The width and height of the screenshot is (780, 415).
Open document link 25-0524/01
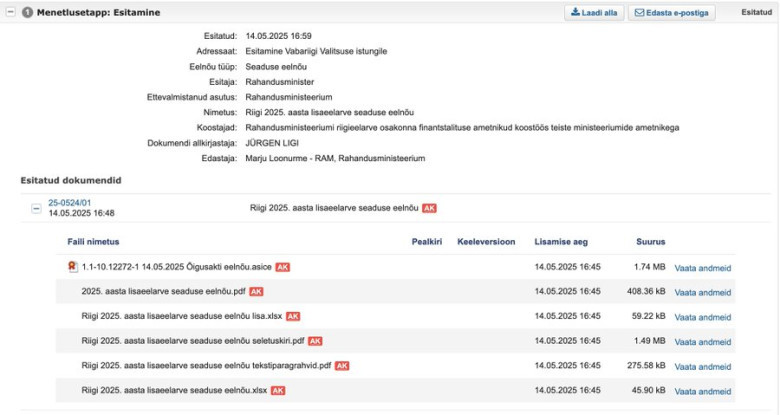(x=68, y=203)
